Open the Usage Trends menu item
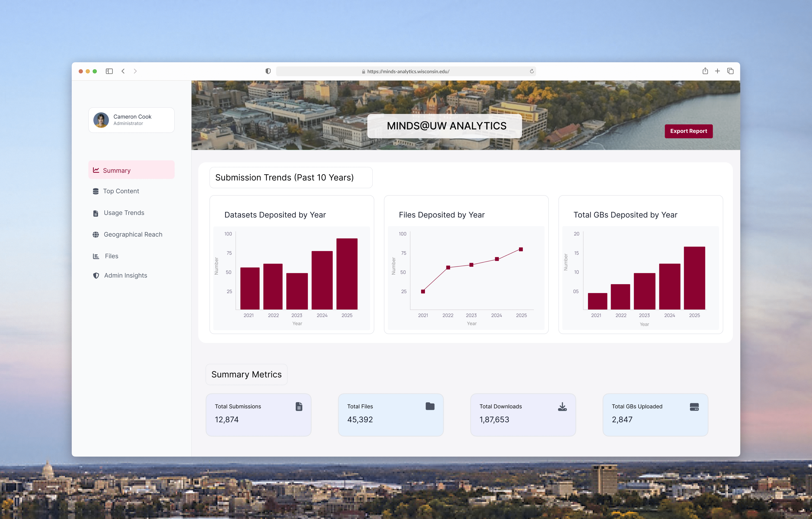This screenshot has height=519, width=812. click(124, 213)
